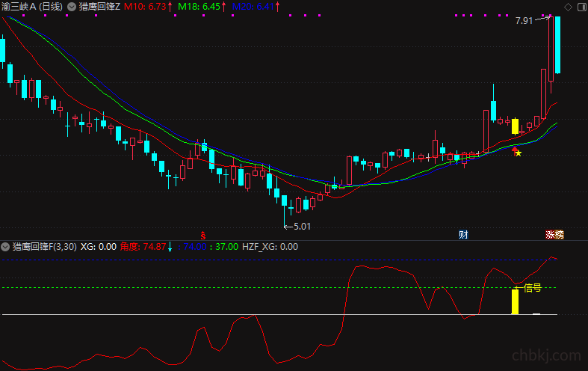Click the yellow star signal icon
The height and width of the screenshot is (371, 588).
(x=519, y=153)
